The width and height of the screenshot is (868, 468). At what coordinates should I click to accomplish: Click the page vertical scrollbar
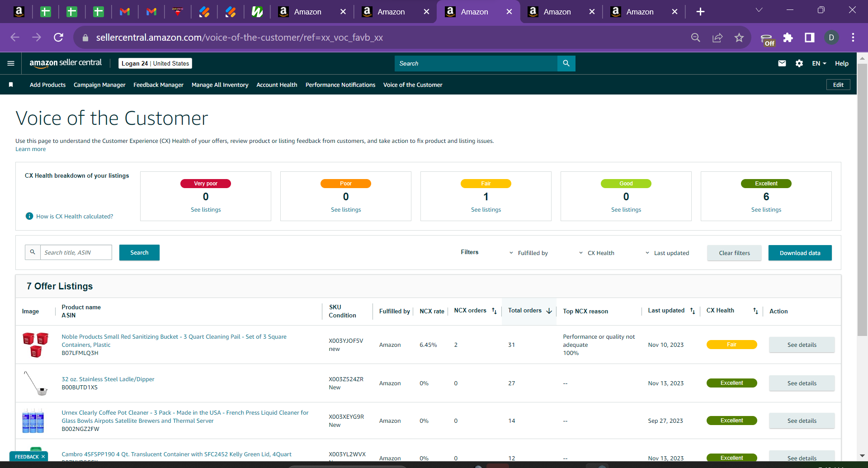pyautogui.click(x=862, y=199)
